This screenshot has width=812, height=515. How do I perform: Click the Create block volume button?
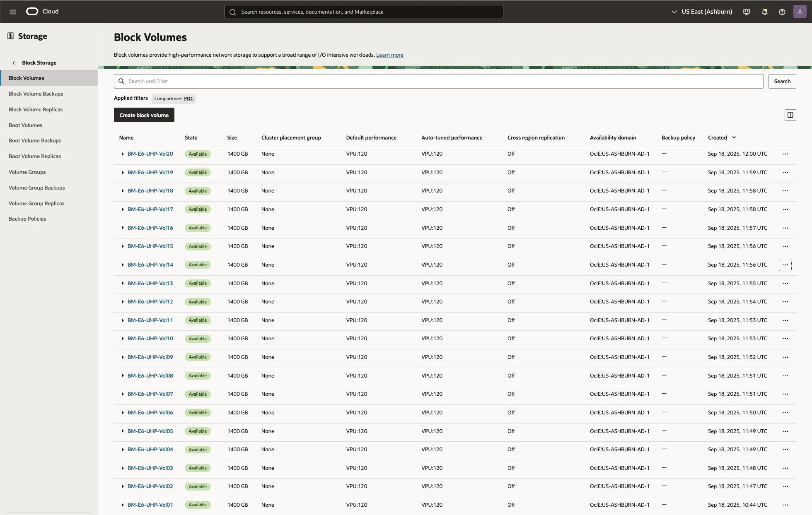point(144,115)
